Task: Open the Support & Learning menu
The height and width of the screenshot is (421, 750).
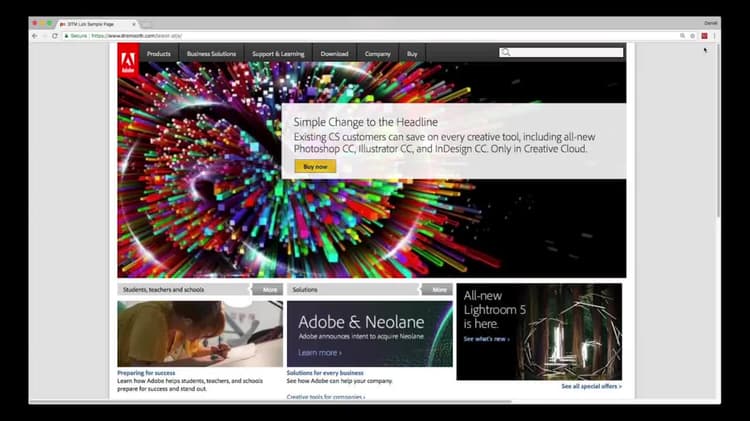Action: pos(278,54)
